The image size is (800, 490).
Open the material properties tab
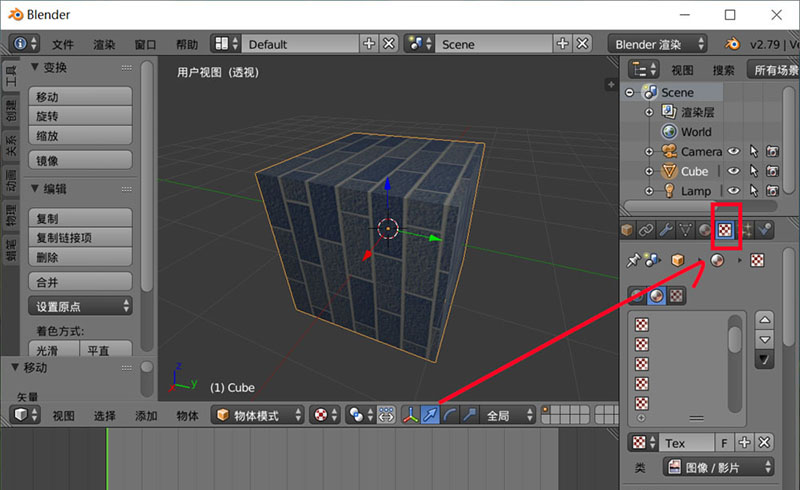click(x=705, y=230)
